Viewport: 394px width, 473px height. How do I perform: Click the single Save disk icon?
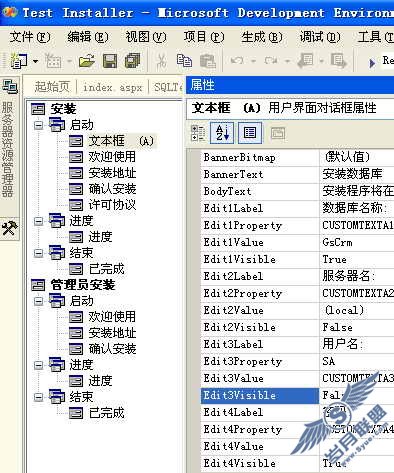(x=110, y=61)
